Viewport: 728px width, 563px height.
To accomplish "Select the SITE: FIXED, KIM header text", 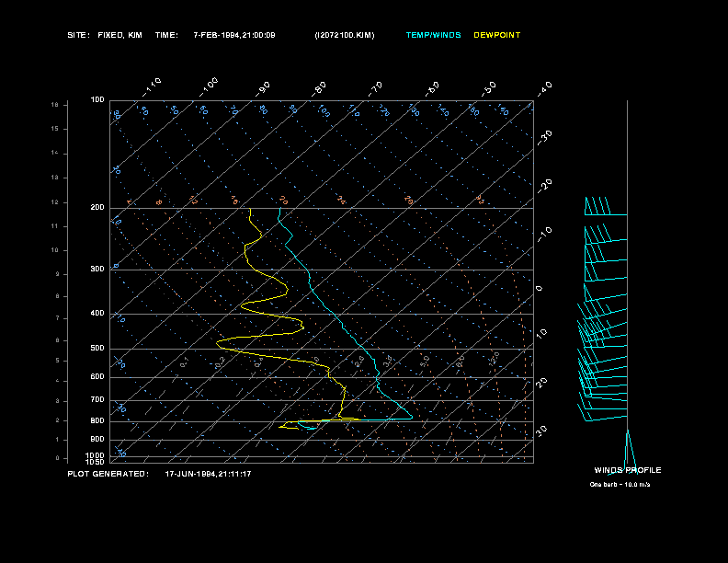I will [105, 35].
